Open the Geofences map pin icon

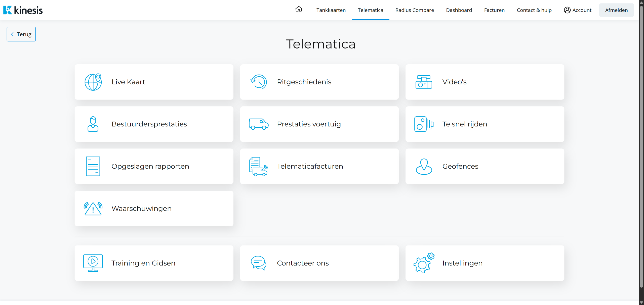point(424,166)
